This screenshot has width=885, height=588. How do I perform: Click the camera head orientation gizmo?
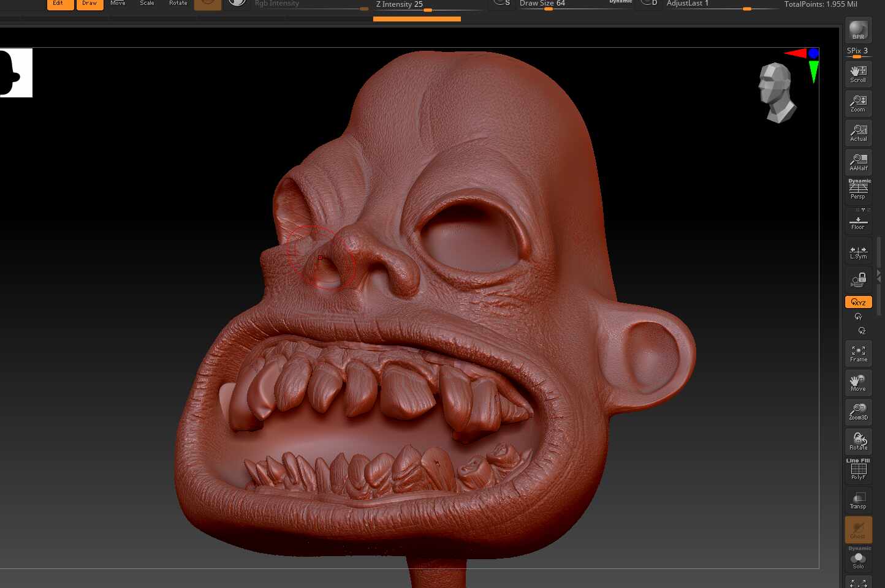777,92
